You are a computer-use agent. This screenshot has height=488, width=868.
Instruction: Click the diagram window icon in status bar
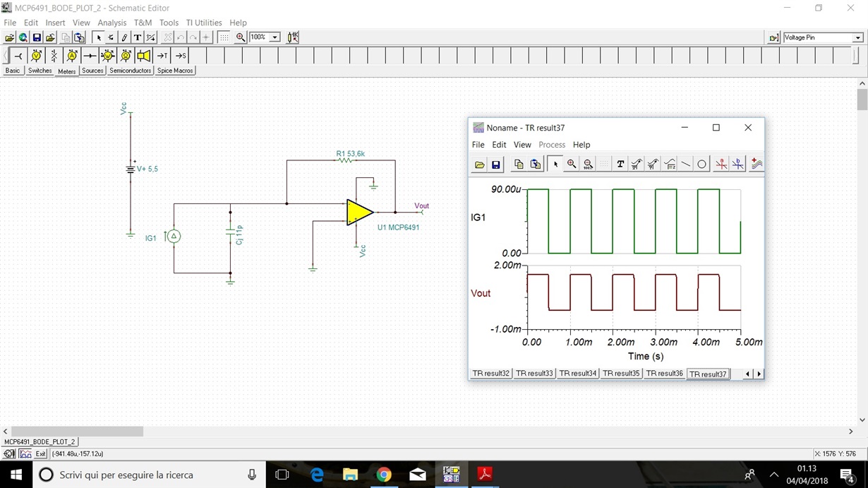pyautogui.click(x=25, y=454)
